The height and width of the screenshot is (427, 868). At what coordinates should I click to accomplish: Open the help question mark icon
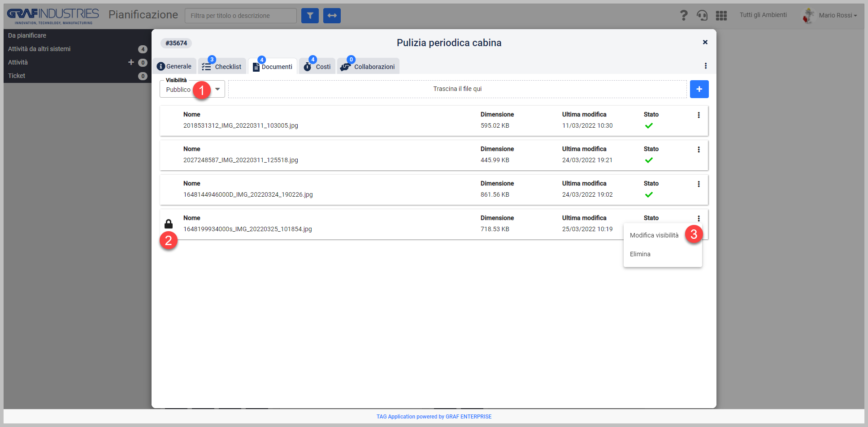coord(683,15)
